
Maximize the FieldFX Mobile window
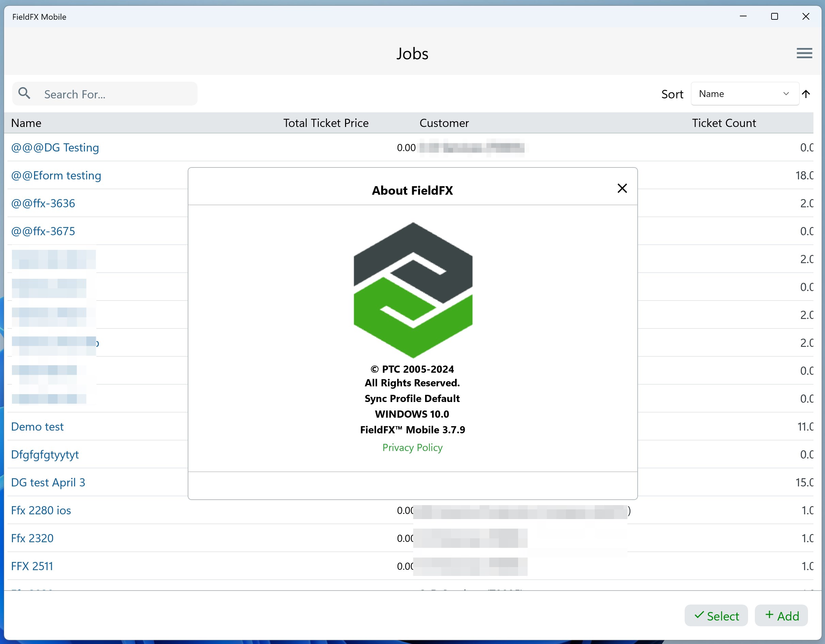tap(774, 17)
